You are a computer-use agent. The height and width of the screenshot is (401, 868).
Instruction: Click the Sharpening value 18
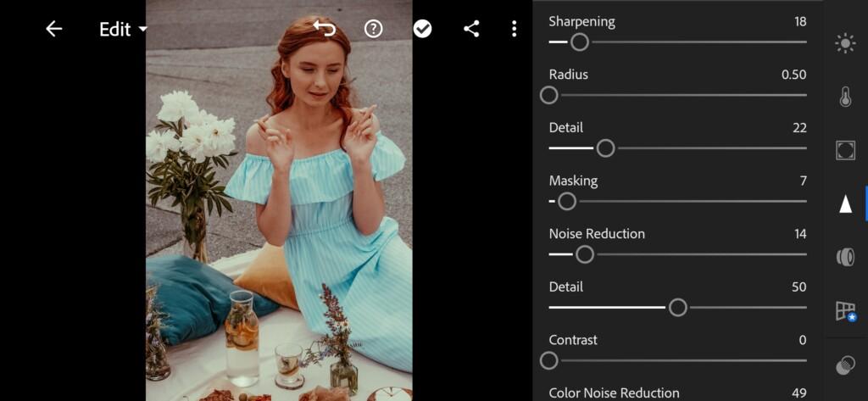point(800,21)
